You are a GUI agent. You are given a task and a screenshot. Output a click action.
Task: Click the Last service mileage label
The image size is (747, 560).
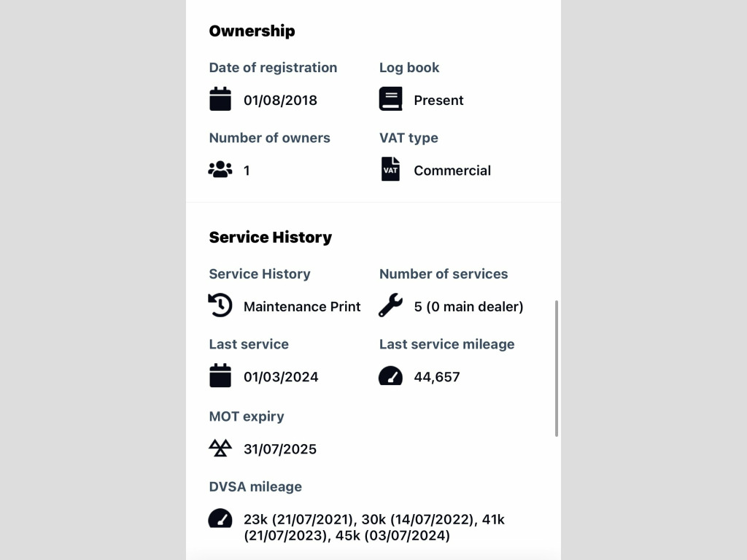pyautogui.click(x=447, y=344)
